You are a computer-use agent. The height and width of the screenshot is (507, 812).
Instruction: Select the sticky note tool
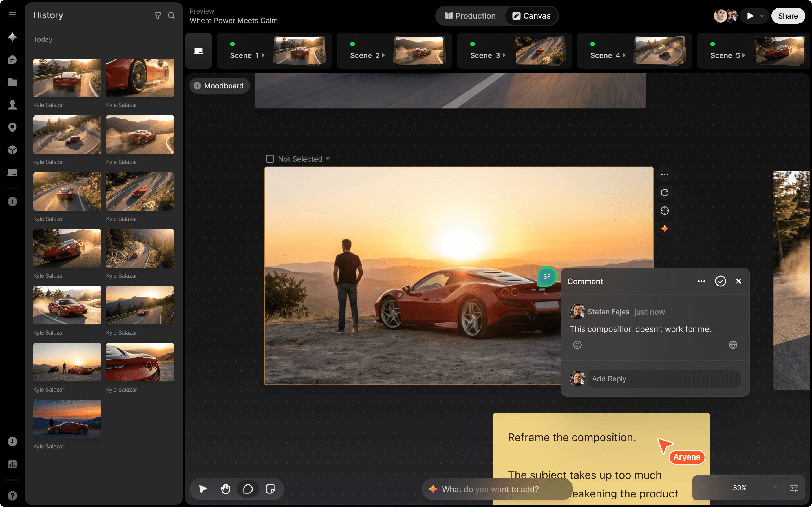tap(270, 489)
